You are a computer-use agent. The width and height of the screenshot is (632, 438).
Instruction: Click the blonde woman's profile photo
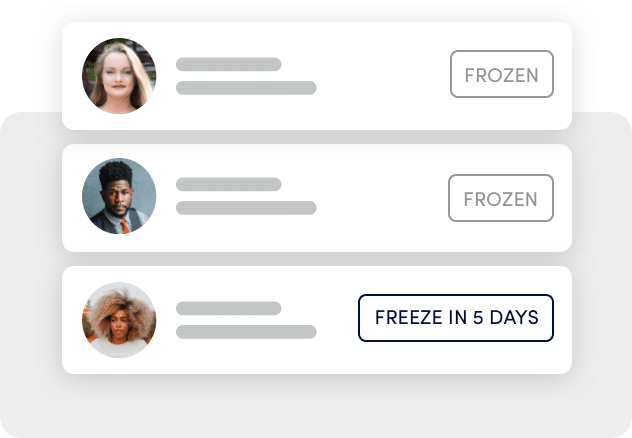[119, 76]
